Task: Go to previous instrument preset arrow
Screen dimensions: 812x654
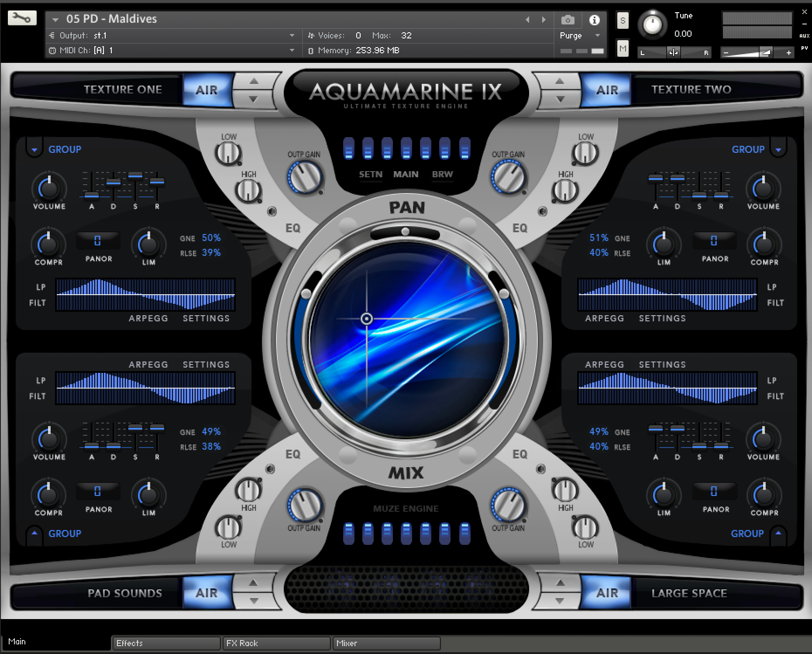Action: point(527,20)
